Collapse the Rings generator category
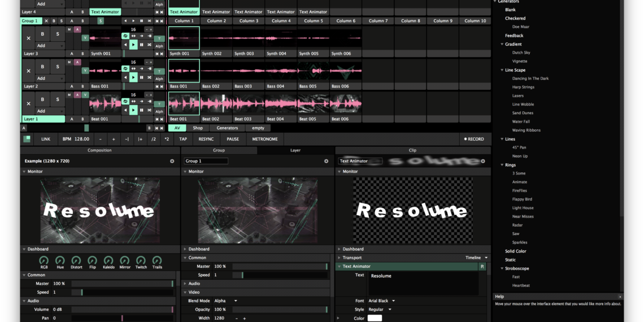644x322 pixels. (x=502, y=165)
